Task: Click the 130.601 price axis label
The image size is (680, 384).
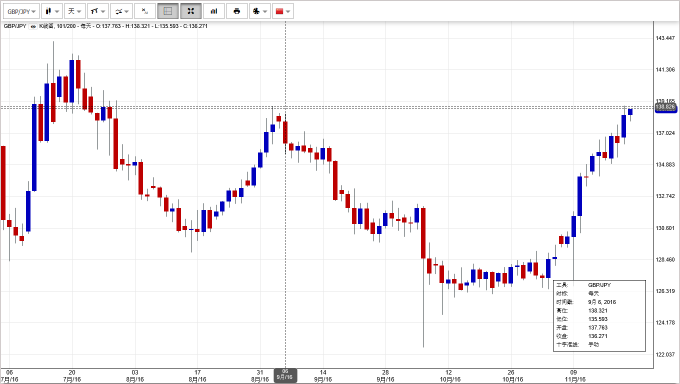Action: tap(665, 228)
